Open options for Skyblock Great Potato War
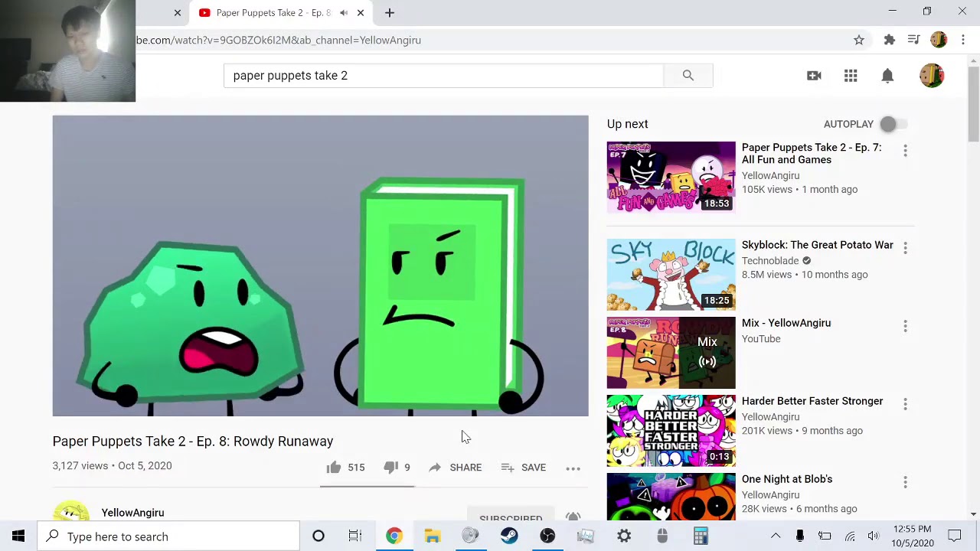The image size is (980, 551). click(905, 248)
